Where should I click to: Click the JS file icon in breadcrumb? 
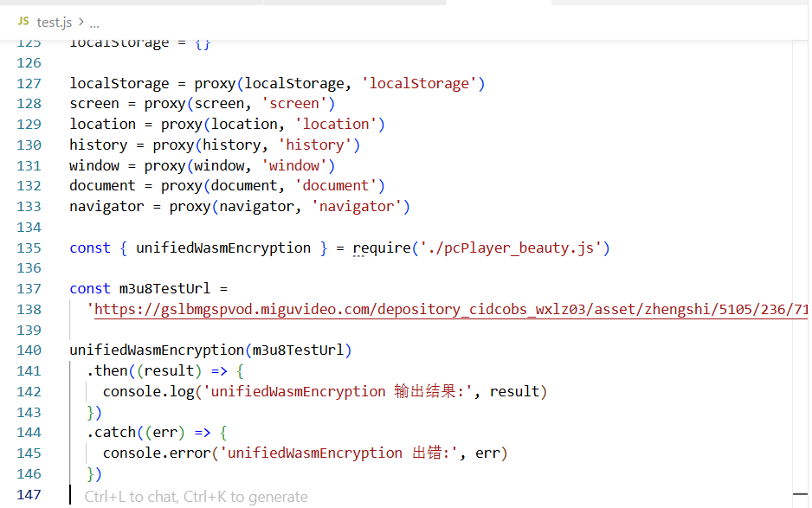23,21
